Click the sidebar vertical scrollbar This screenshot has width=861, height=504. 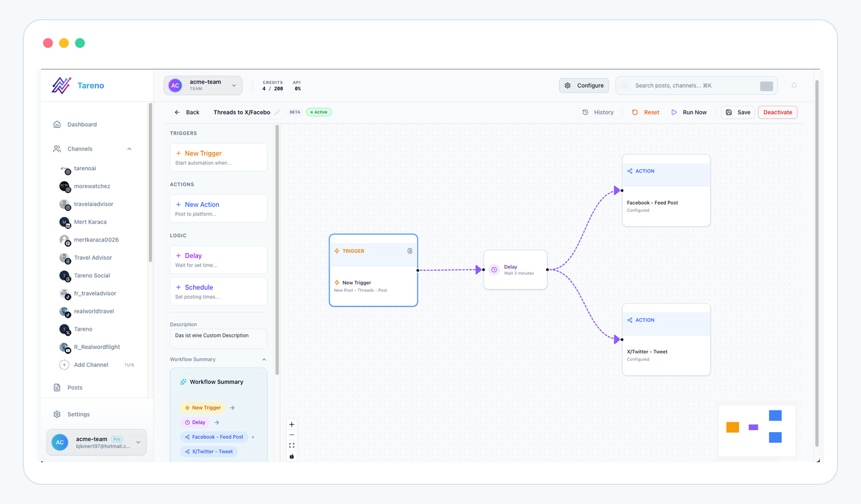pyautogui.click(x=150, y=183)
